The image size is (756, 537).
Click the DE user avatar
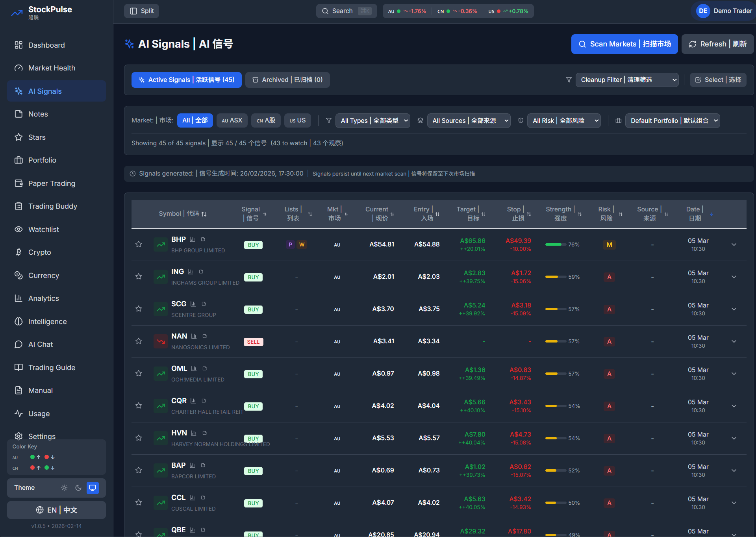point(703,11)
